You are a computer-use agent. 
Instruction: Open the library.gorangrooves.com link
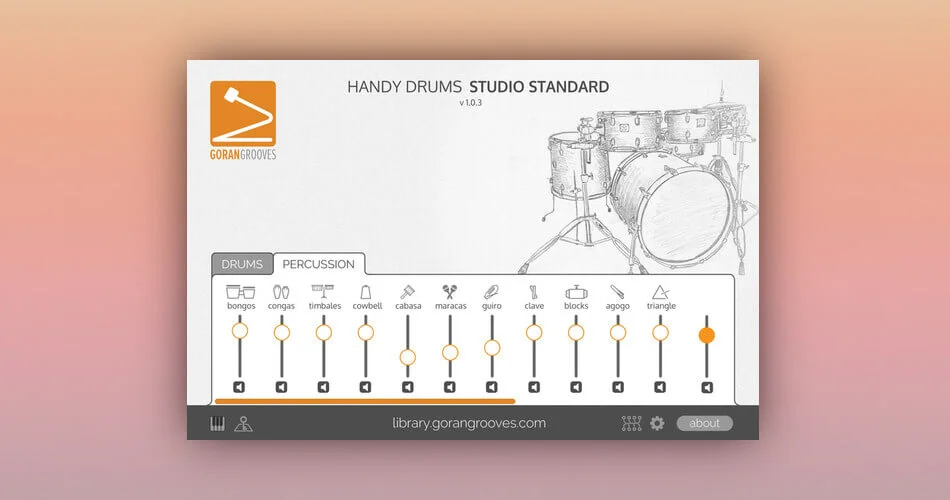click(469, 423)
